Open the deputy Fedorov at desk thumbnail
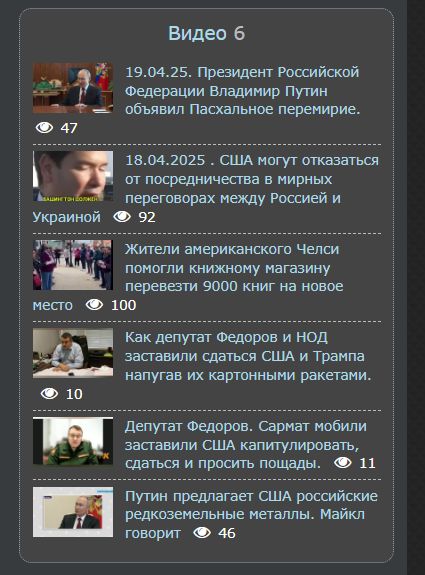The height and width of the screenshot is (575, 425). tap(73, 353)
